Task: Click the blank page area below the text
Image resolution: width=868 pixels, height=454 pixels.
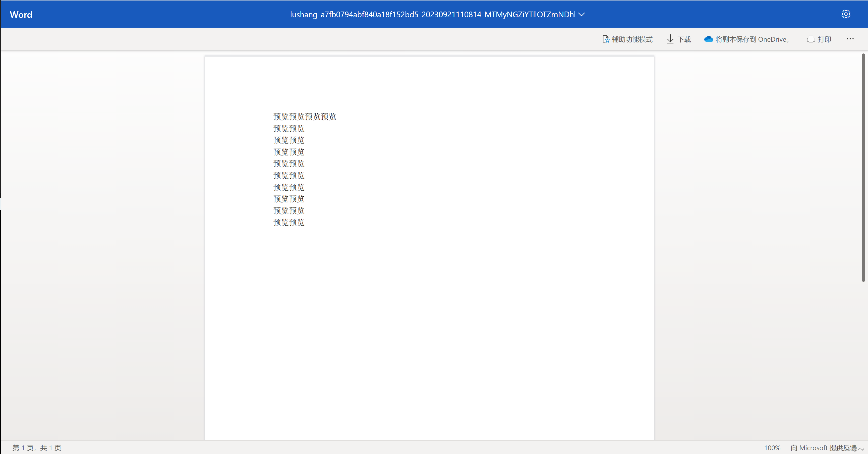Action: (x=429, y=330)
